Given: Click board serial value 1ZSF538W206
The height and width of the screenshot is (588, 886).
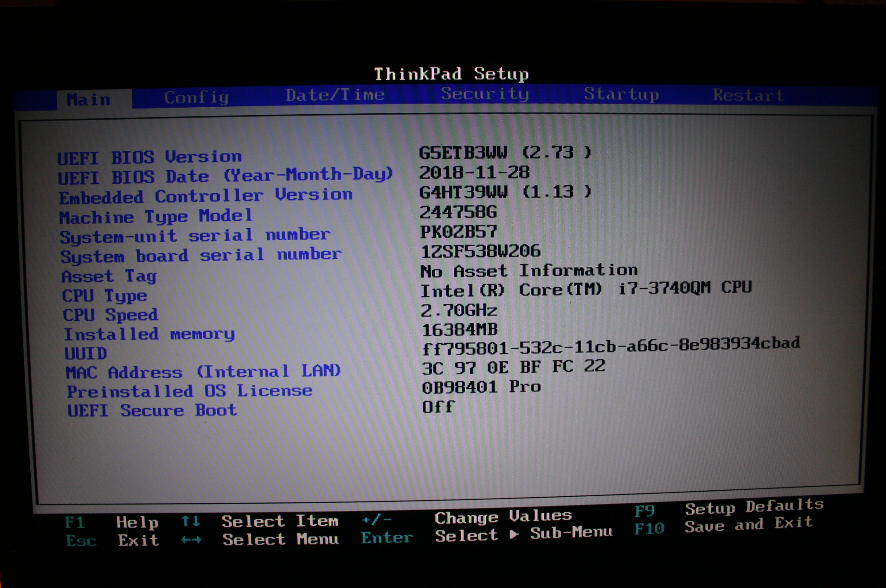Looking at the screenshot, I should pyautogui.click(x=480, y=251).
